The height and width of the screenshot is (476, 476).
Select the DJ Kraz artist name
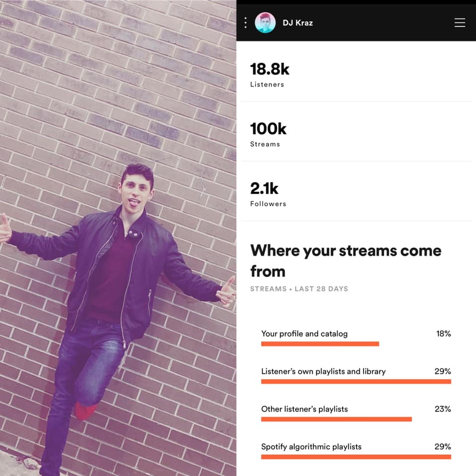point(297,23)
